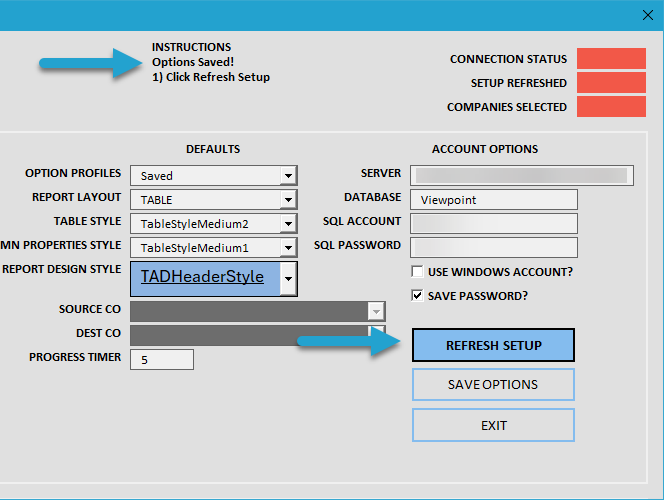This screenshot has height=500, width=664.
Task: Uncheck the Save Password checkbox
Action: click(x=417, y=296)
